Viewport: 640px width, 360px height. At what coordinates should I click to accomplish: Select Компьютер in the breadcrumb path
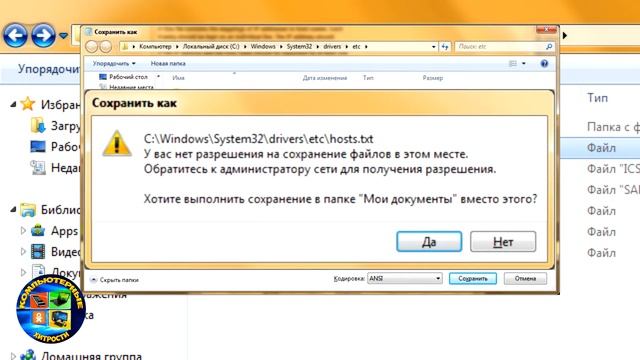pos(155,47)
